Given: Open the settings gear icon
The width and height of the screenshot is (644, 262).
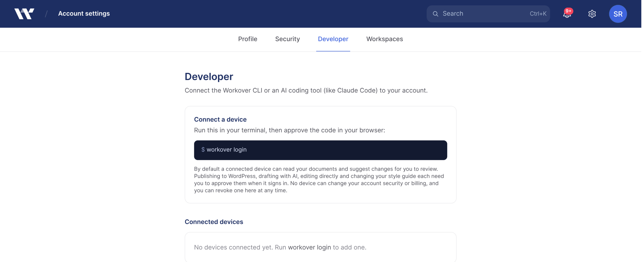Looking at the screenshot, I should coord(592,14).
